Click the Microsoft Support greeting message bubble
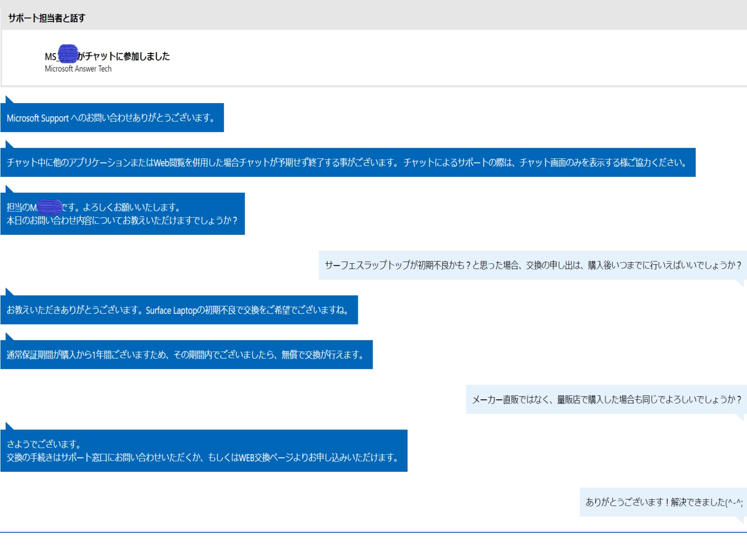This screenshot has width=747, height=560. (112, 118)
